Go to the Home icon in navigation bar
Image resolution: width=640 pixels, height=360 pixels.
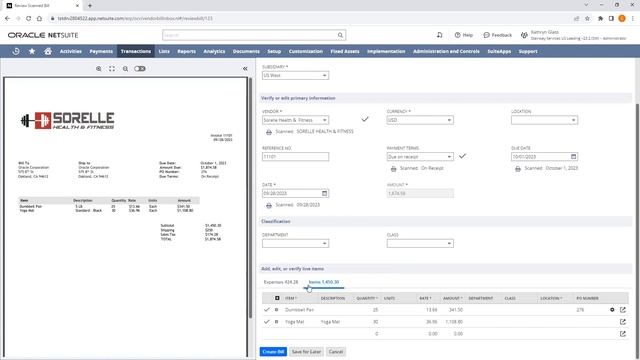coord(48,51)
